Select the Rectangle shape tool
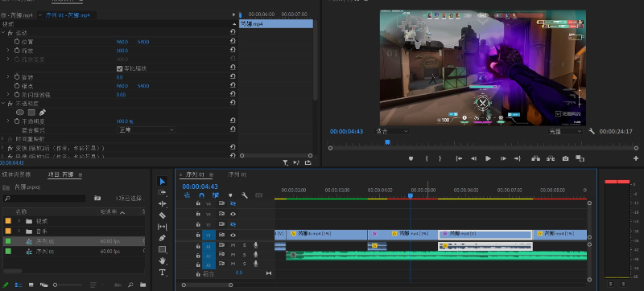644x291 pixels. 163,249
